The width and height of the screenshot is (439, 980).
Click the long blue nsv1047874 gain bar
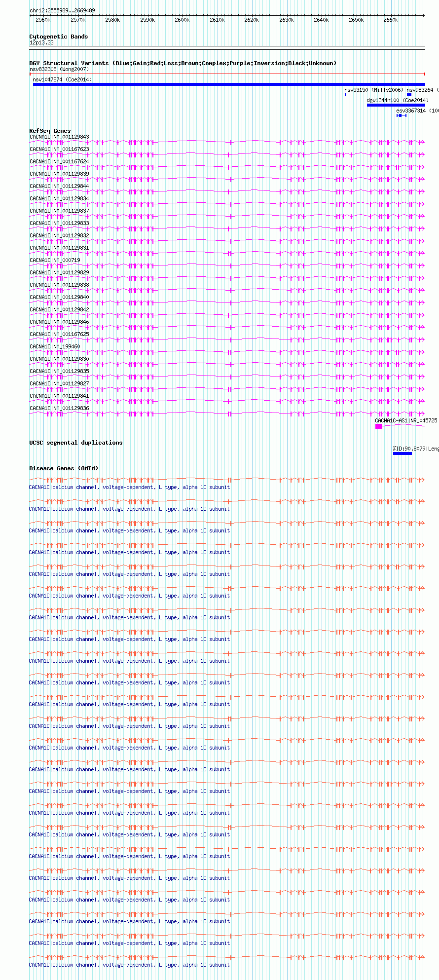229,84
